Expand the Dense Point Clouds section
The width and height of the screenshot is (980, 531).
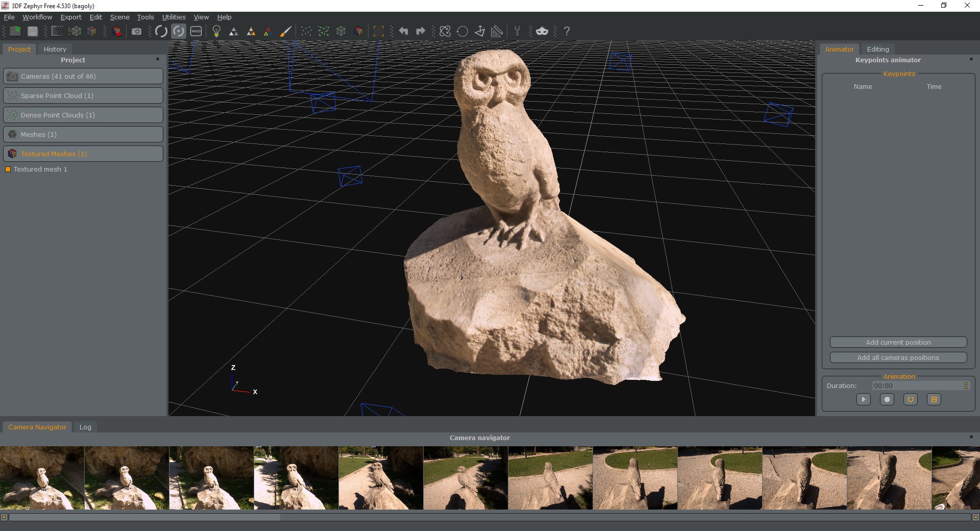click(x=83, y=115)
